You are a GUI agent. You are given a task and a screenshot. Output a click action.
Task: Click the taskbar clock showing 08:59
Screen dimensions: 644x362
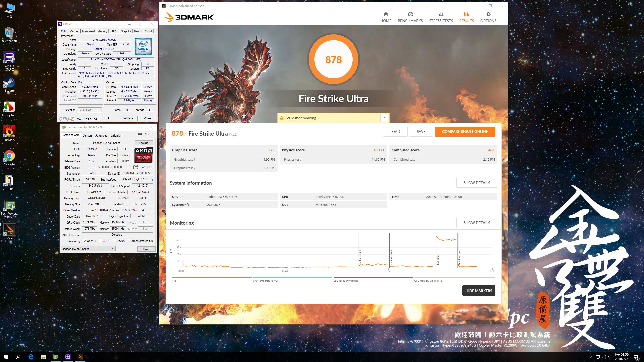click(x=621, y=357)
